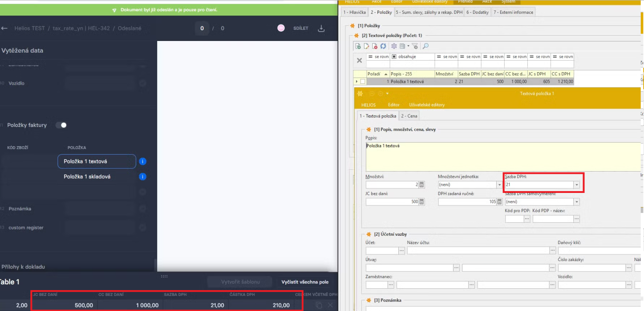This screenshot has width=644, height=311.
Task: Click the SAZBA DPH cell with 21,00
Action: coord(195,305)
